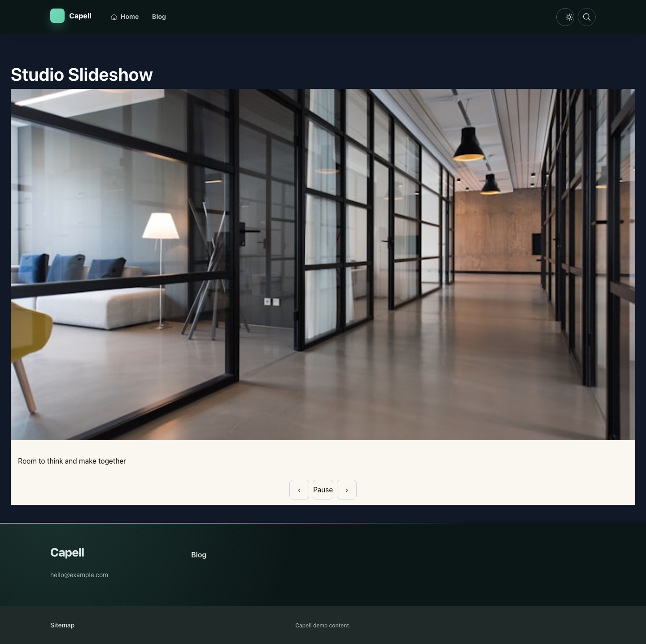646x644 pixels.
Task: Click the green Capell logo square
Action: (x=57, y=16)
